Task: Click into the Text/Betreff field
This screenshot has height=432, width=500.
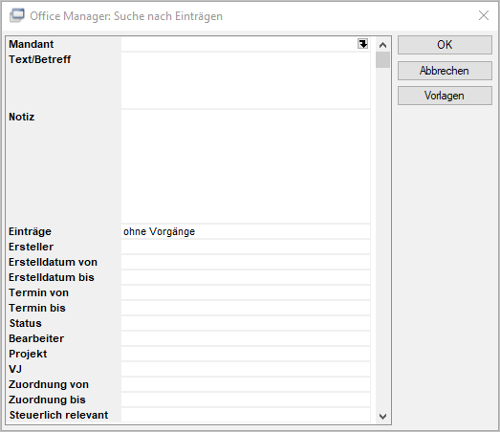Action: [246, 80]
